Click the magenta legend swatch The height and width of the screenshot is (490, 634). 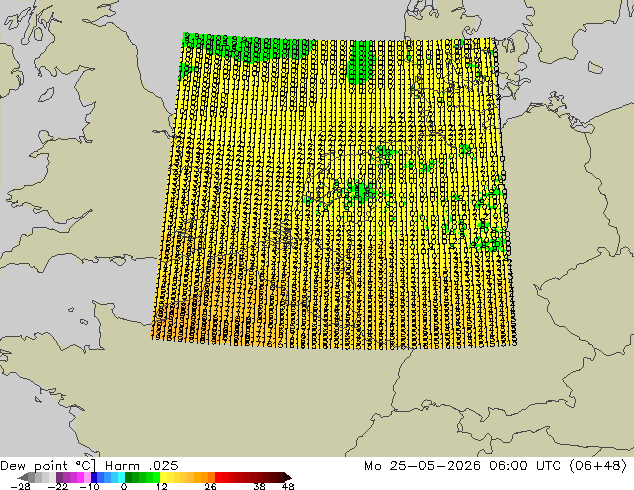pos(80,477)
